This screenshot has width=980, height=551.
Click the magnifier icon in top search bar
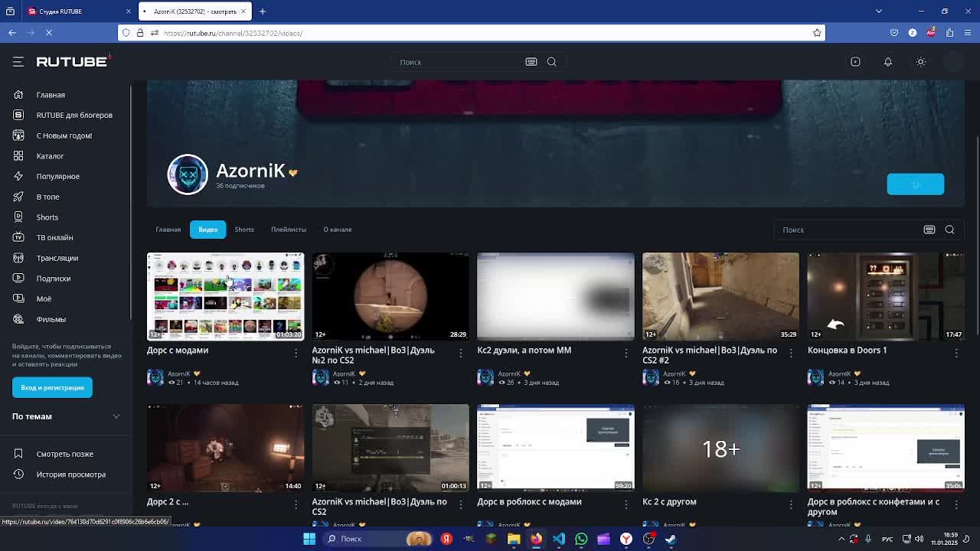coord(551,62)
